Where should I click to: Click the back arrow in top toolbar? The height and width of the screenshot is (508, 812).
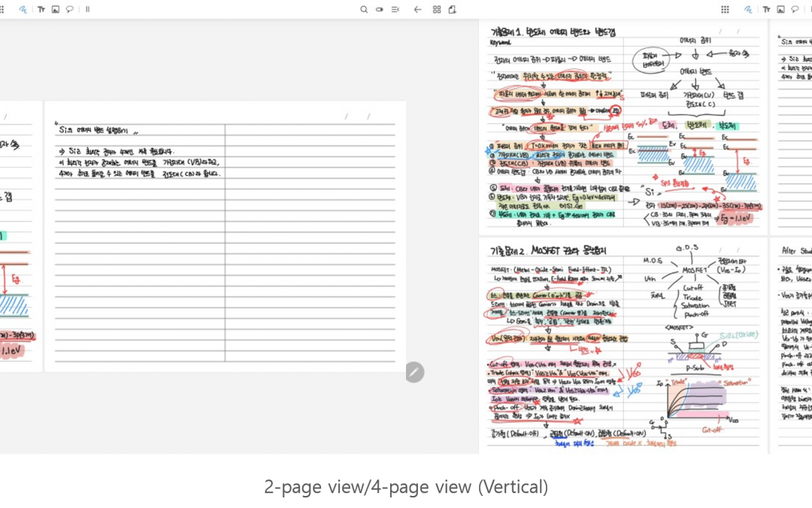click(x=418, y=9)
